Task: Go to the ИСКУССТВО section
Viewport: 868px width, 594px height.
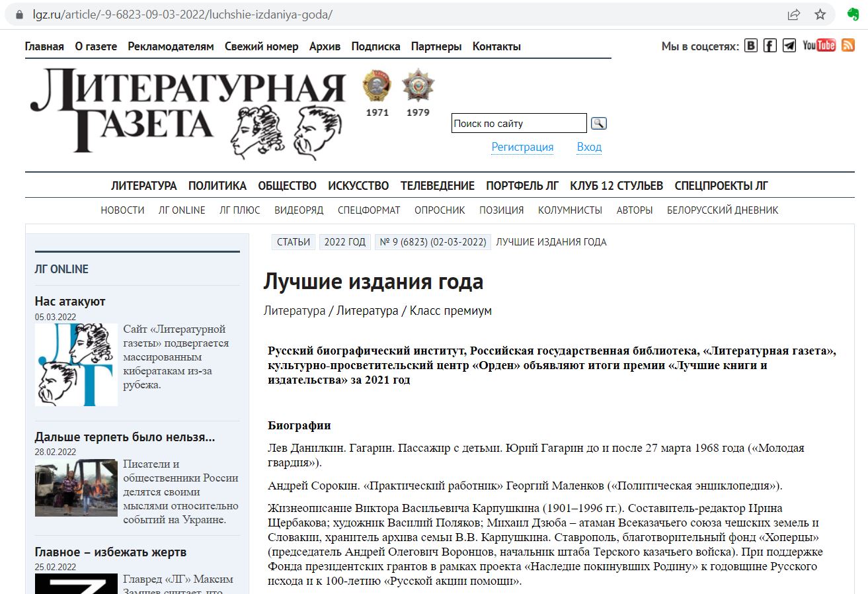Action: pyautogui.click(x=358, y=186)
